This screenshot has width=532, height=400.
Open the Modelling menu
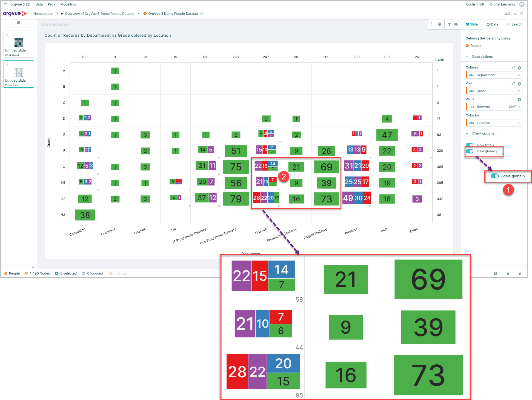point(68,4)
